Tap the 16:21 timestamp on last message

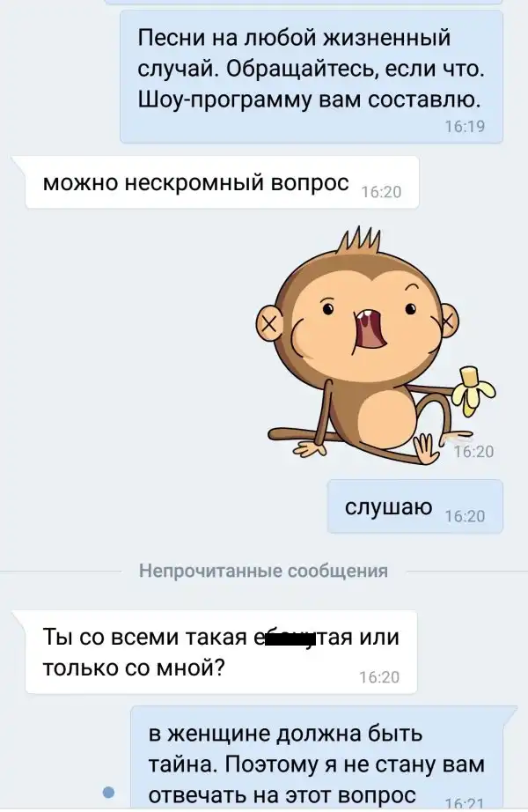click(x=465, y=804)
